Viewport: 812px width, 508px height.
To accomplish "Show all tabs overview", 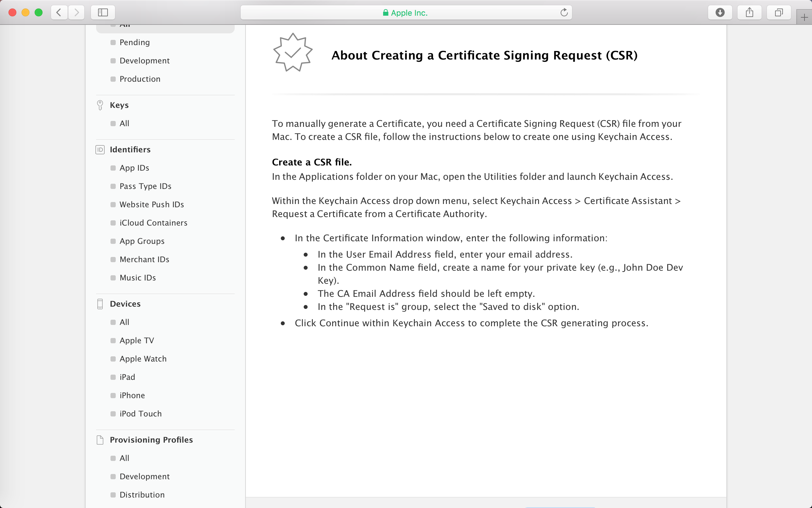I will click(779, 13).
